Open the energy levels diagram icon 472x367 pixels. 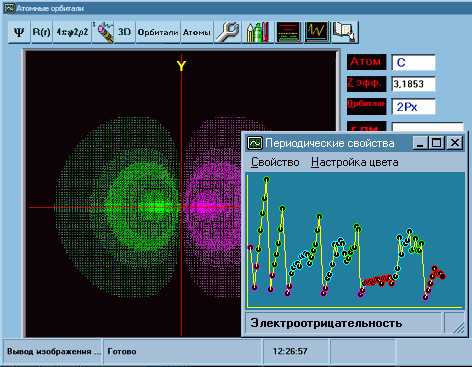[289, 32]
